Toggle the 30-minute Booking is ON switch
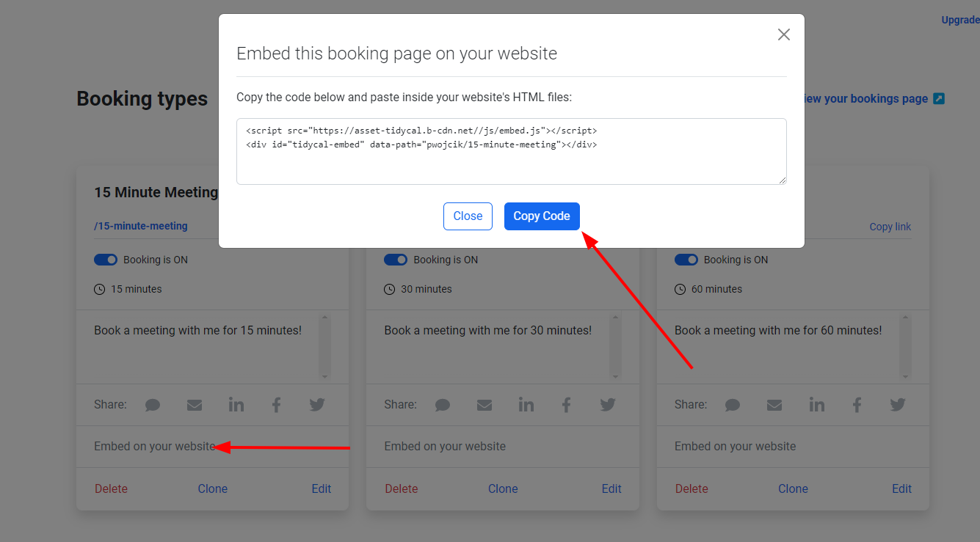Screen dimensions: 980x542 [x=396, y=260]
